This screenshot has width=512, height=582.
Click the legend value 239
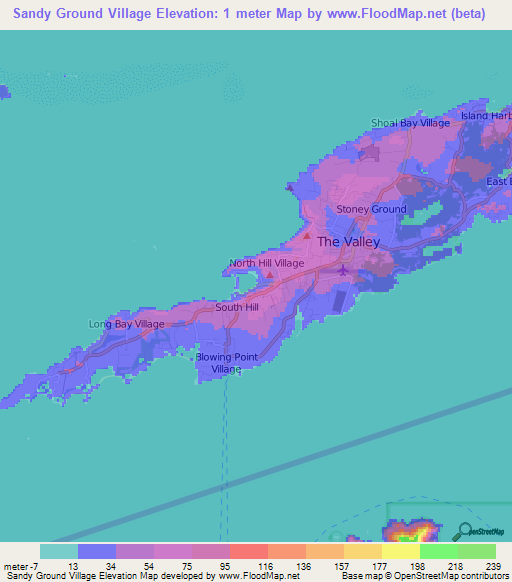(493, 567)
